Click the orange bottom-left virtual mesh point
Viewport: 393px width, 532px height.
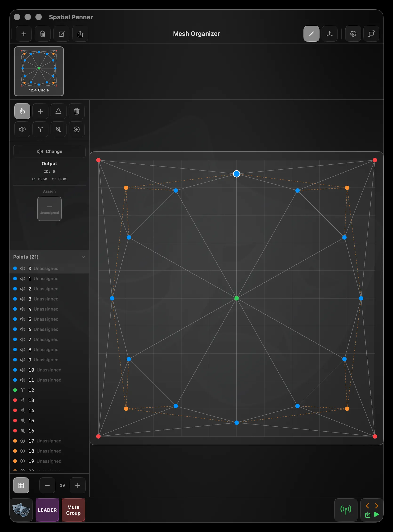[126, 409]
